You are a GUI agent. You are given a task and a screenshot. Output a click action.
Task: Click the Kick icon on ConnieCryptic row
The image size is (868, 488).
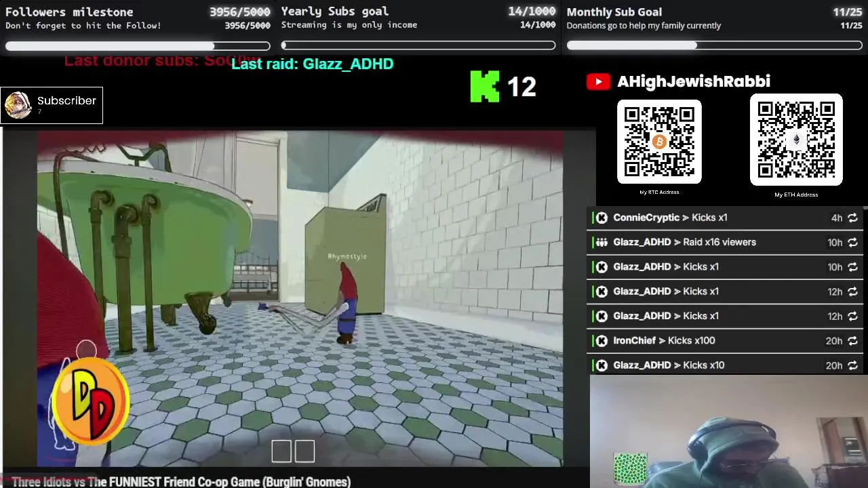coord(601,218)
